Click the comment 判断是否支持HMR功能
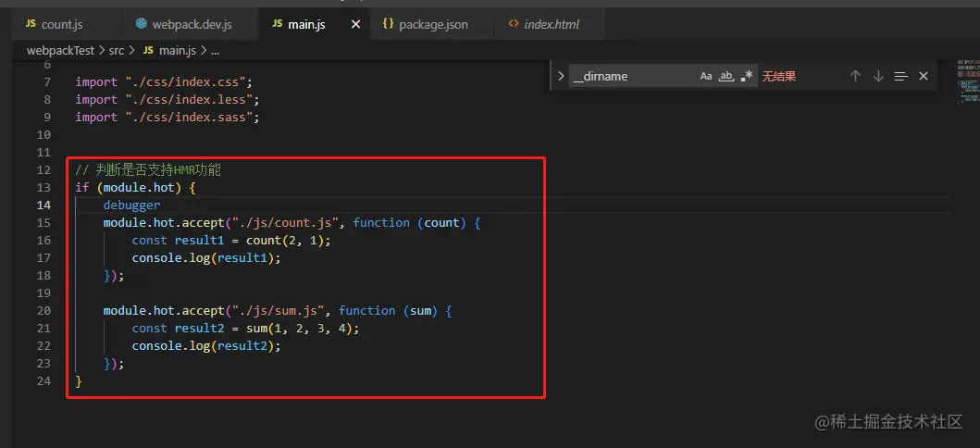This screenshot has width=980, height=448. tap(148, 170)
